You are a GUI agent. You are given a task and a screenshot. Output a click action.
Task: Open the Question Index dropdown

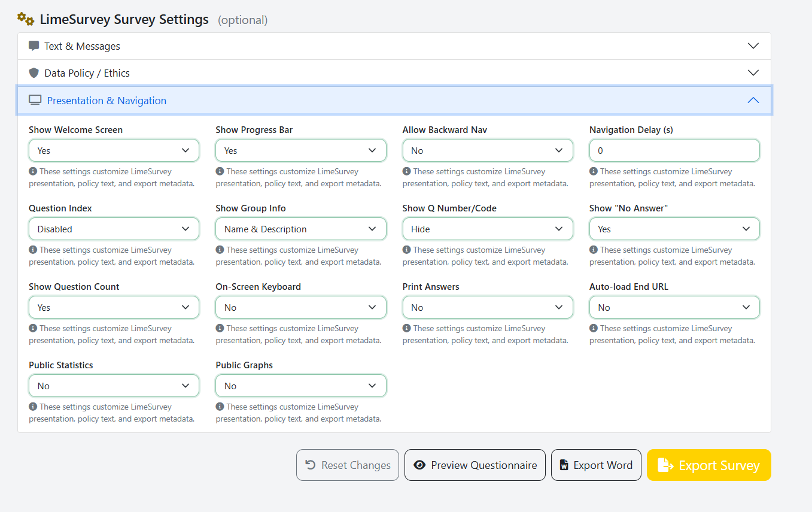click(114, 229)
